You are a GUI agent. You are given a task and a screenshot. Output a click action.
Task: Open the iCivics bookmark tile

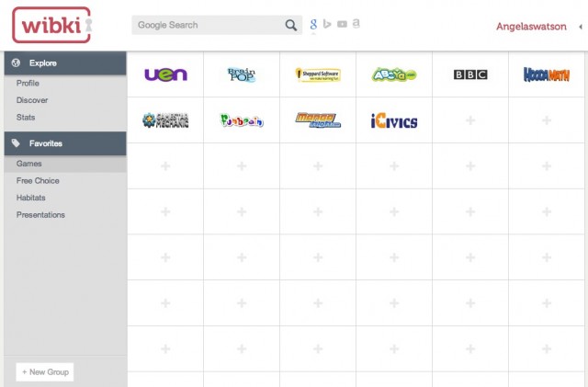(x=394, y=120)
